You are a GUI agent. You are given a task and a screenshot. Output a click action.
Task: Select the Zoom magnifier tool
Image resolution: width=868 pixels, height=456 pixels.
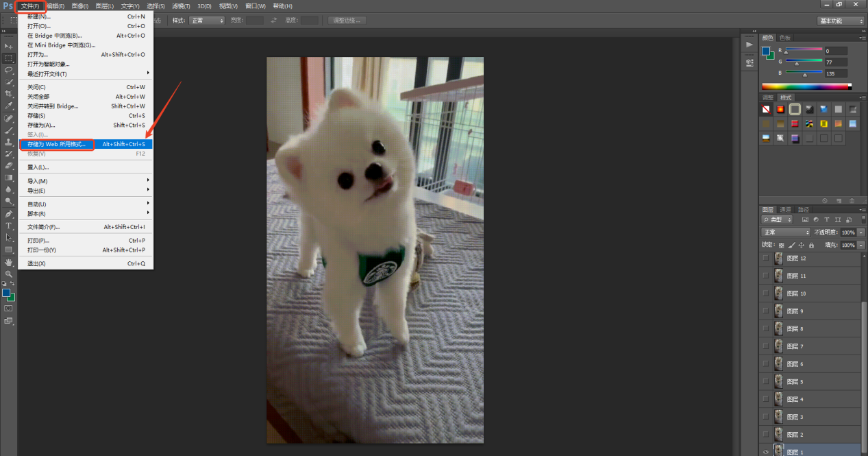point(9,274)
